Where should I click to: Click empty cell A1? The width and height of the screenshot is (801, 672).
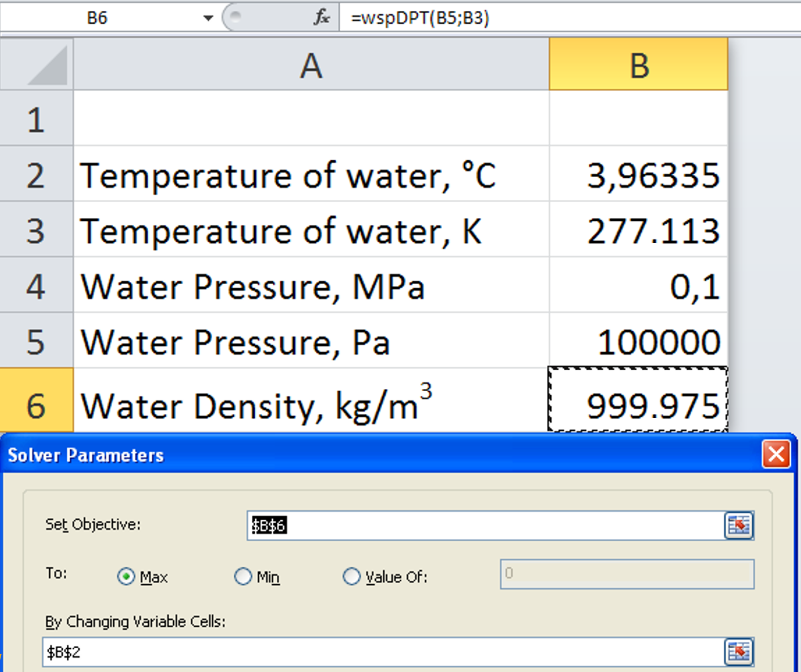(311, 118)
